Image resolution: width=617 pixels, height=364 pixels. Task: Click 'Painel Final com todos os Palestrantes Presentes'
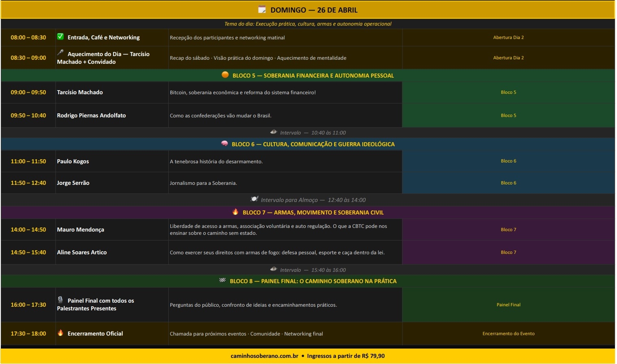click(96, 305)
